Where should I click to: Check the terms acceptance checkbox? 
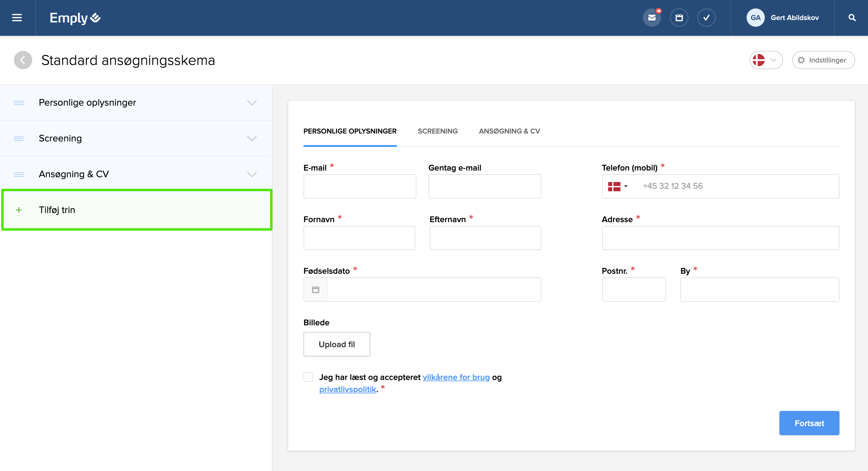click(308, 377)
